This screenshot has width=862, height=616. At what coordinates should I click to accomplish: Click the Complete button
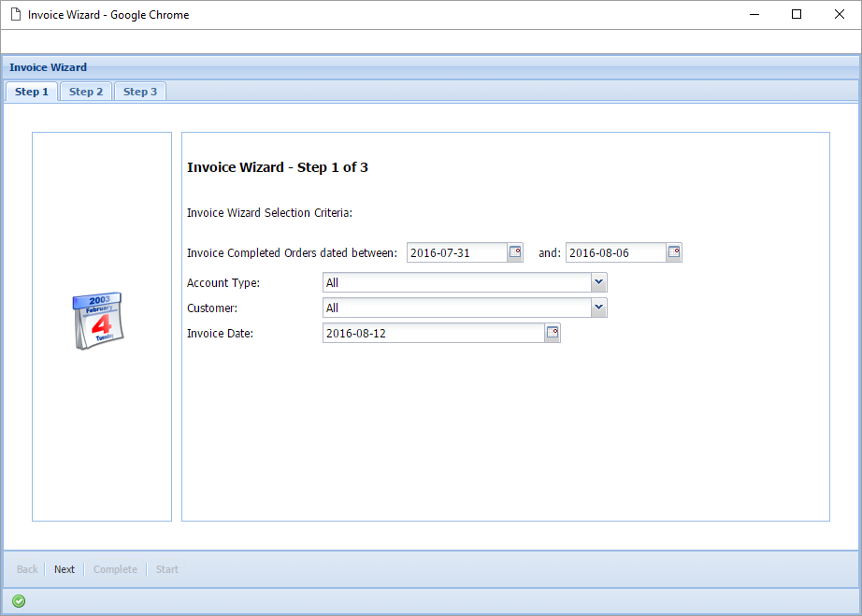coord(115,568)
